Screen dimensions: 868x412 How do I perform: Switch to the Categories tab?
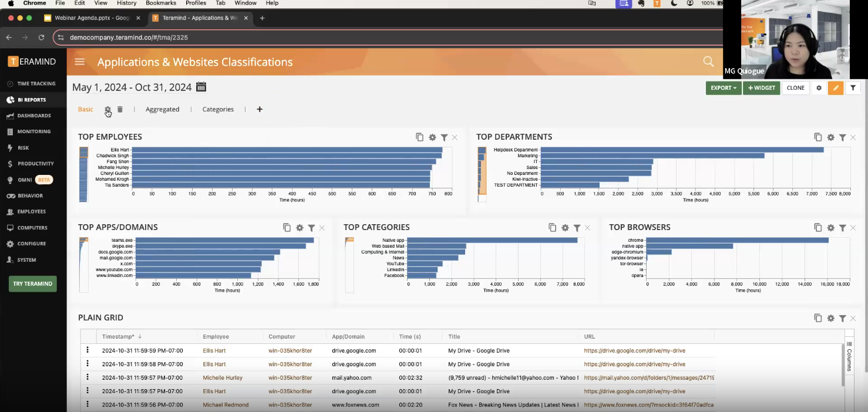(x=218, y=109)
